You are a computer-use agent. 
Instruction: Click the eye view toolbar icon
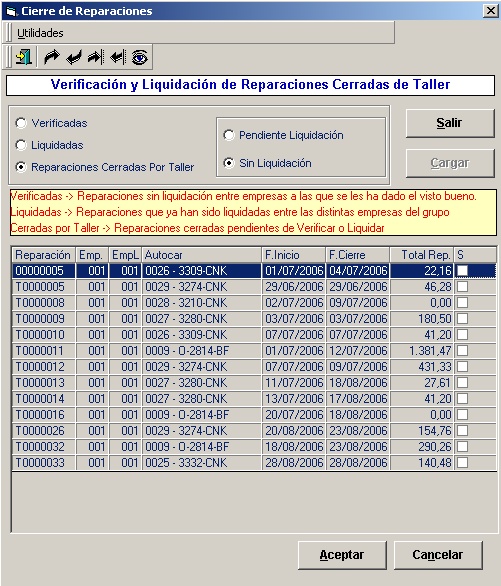[139, 57]
